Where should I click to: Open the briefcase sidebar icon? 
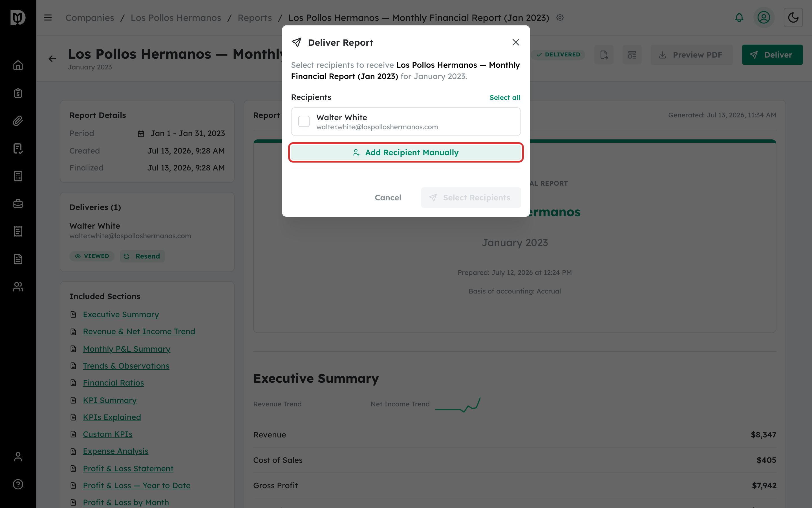[18, 203]
